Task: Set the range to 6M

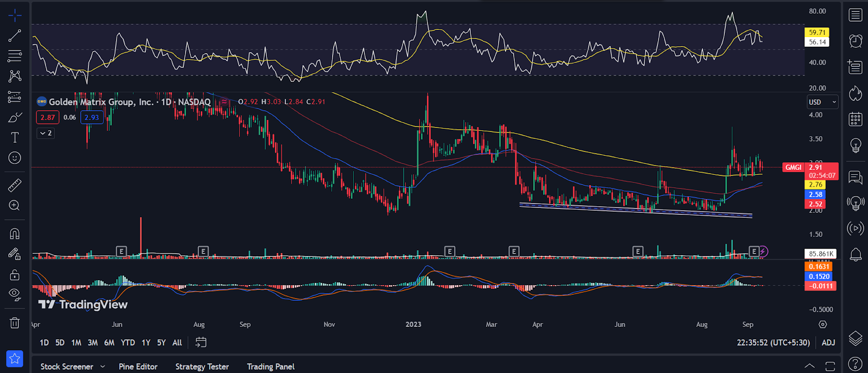Action: pos(109,343)
